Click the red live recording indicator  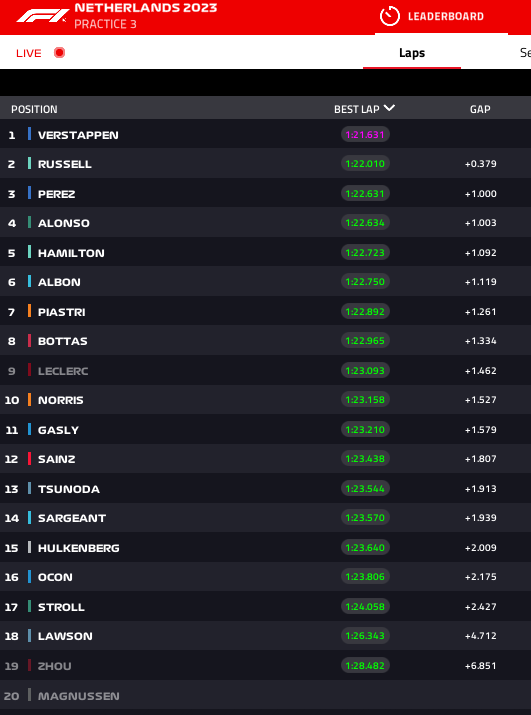point(59,53)
